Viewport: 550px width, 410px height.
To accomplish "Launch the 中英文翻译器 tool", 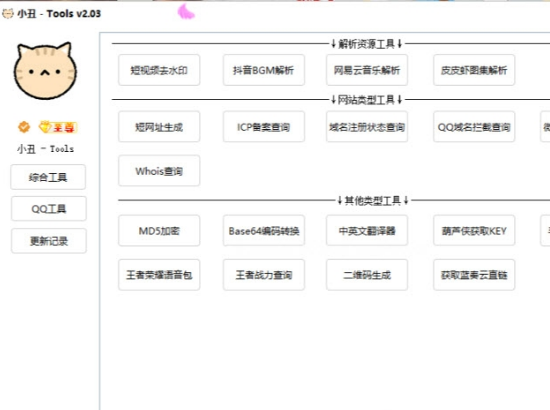I will (x=367, y=230).
